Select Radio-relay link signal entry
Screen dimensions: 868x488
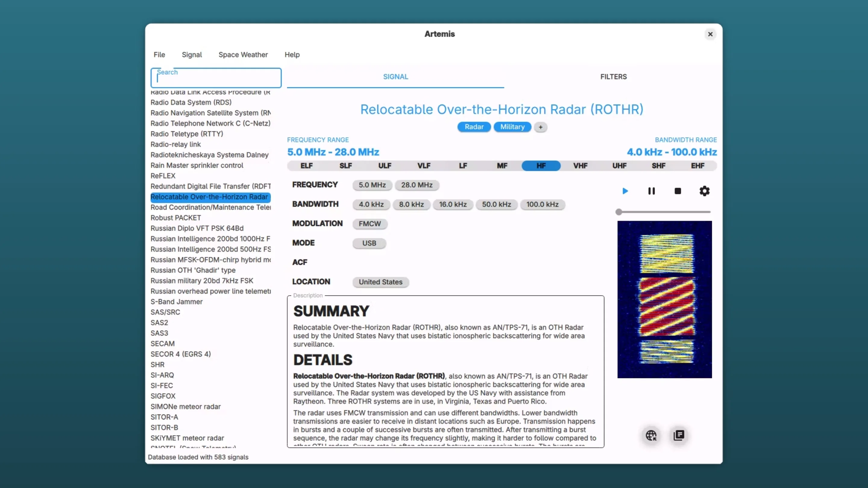point(211,144)
